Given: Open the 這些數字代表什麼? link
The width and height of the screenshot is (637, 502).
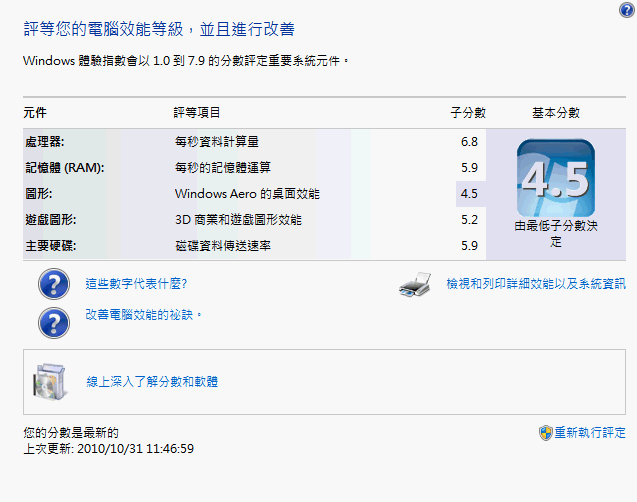Looking at the screenshot, I should coord(136,283).
